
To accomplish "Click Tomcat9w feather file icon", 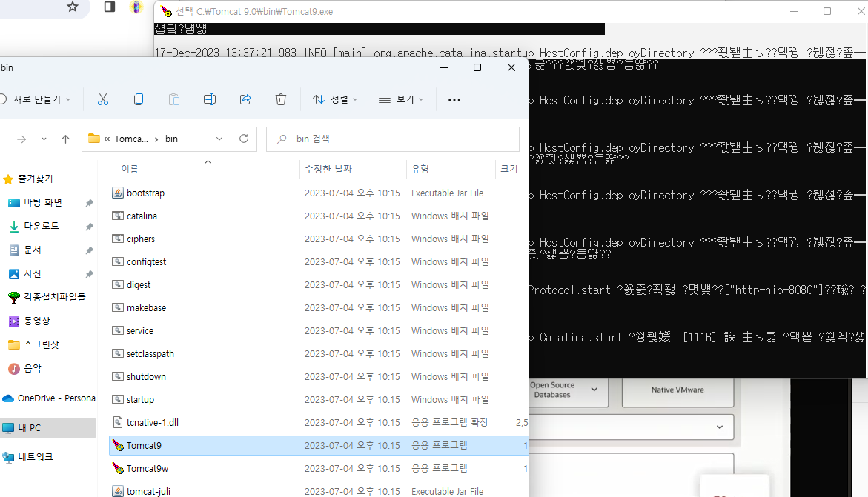I will pos(118,468).
